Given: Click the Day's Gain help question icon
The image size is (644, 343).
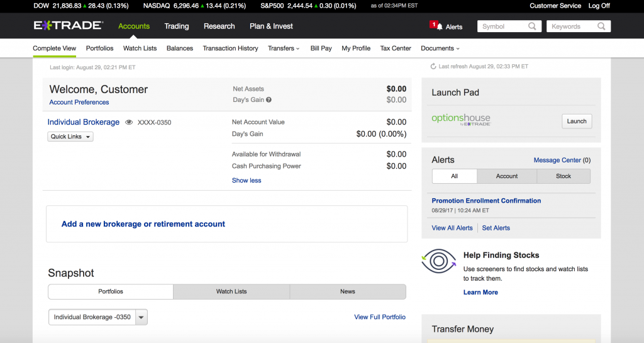Looking at the screenshot, I should pos(269,100).
